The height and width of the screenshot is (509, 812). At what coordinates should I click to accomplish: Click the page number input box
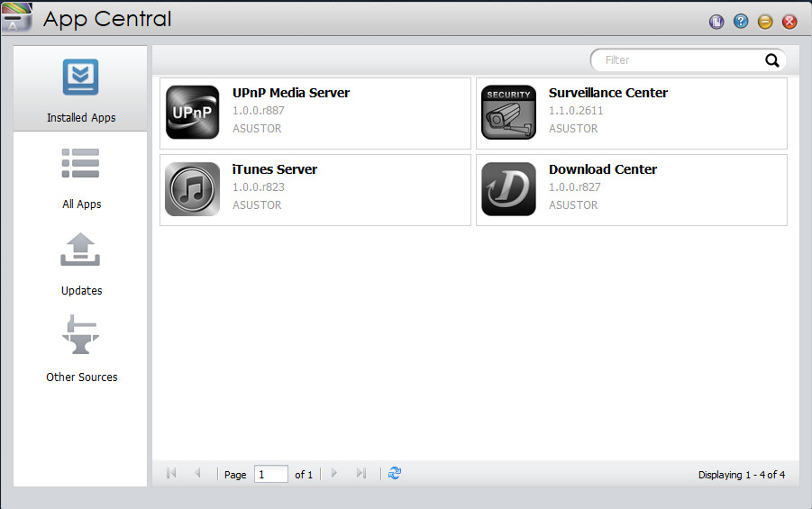270,474
